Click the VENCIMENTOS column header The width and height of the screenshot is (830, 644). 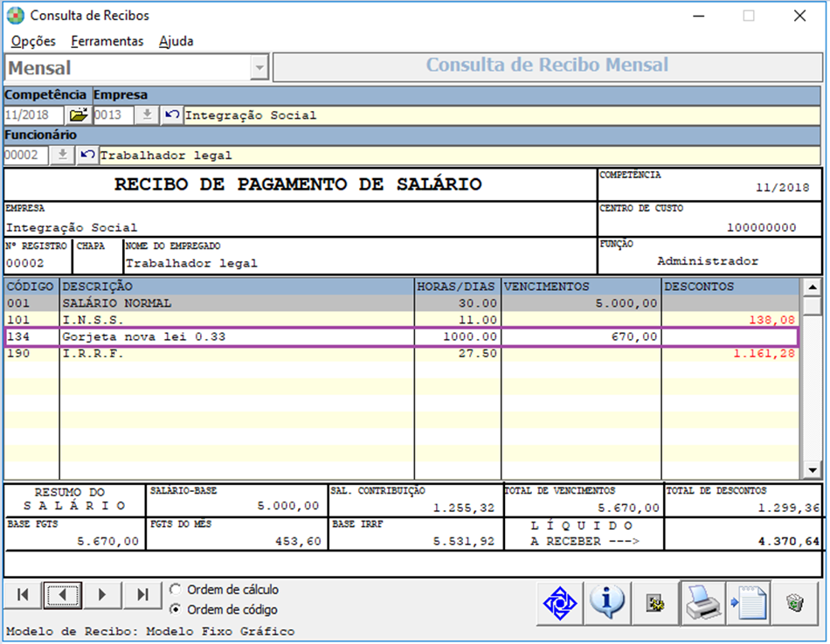click(x=581, y=287)
